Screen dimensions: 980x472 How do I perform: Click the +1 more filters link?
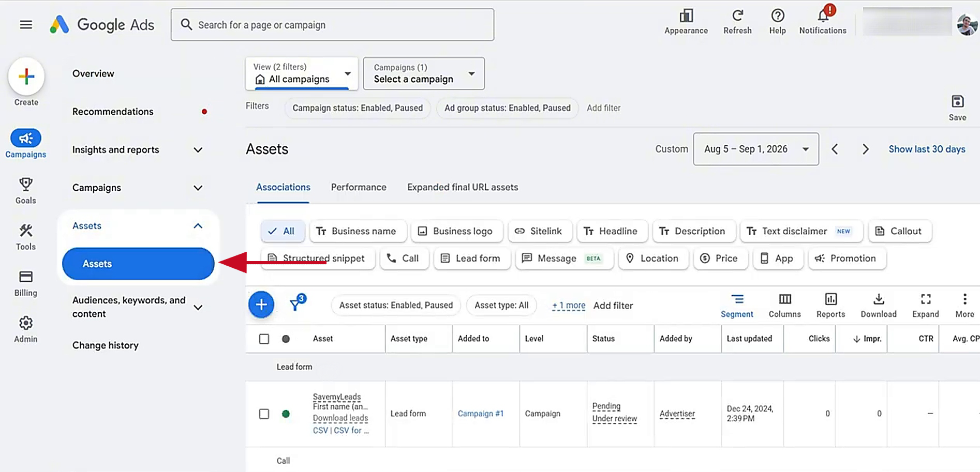pyautogui.click(x=568, y=306)
